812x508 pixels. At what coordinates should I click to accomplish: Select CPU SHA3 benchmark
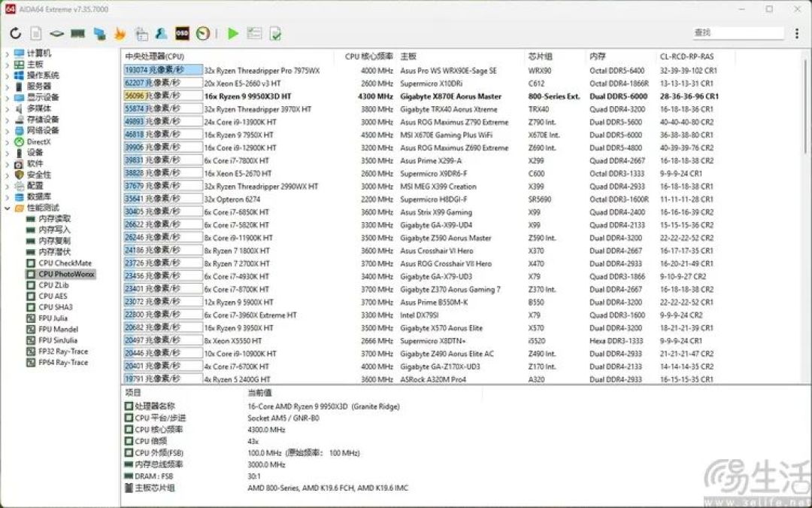(56, 307)
